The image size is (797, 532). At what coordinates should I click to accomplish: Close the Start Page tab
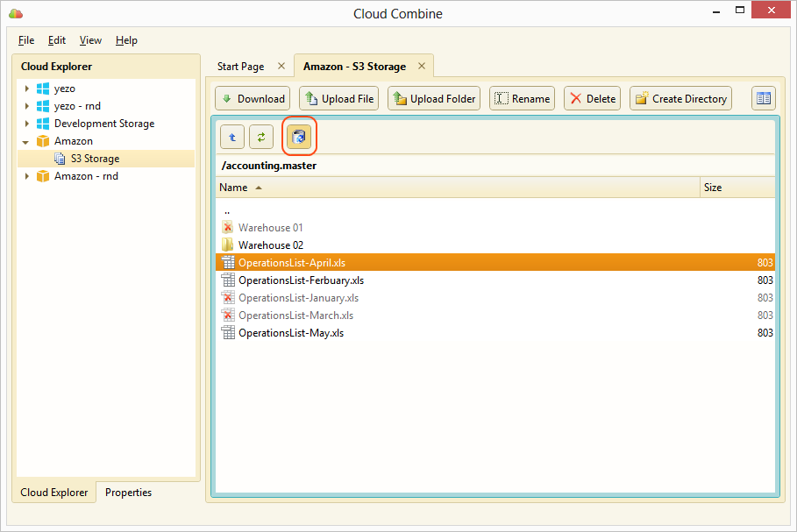pos(281,66)
